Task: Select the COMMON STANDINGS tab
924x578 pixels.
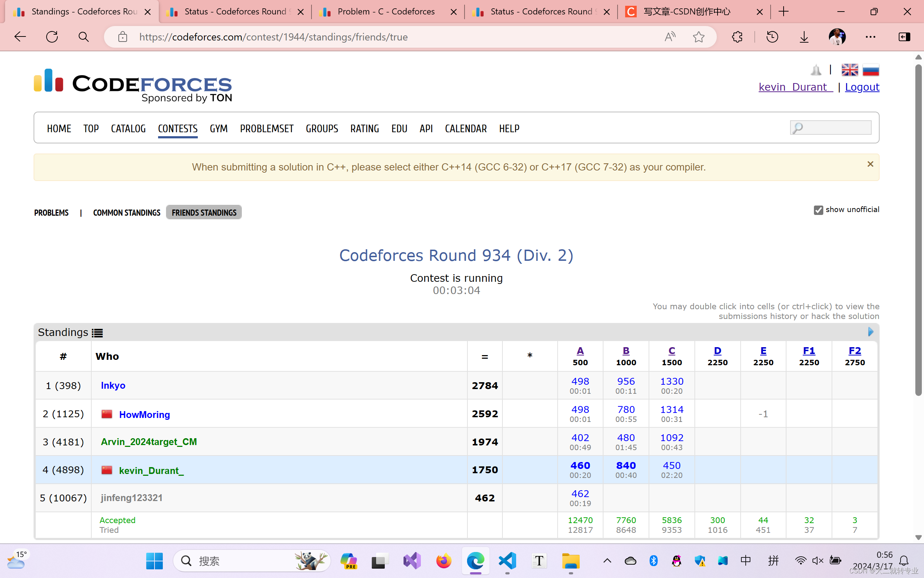Action: (x=127, y=212)
